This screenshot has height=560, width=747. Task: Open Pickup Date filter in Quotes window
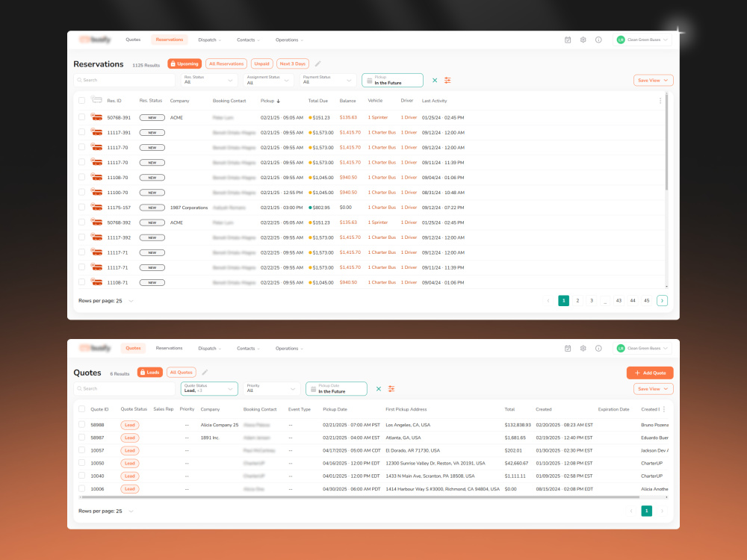click(336, 389)
